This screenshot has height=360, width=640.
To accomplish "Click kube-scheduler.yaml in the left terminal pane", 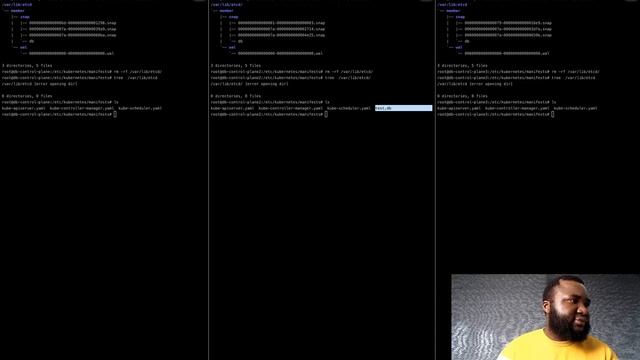I will (140, 109).
